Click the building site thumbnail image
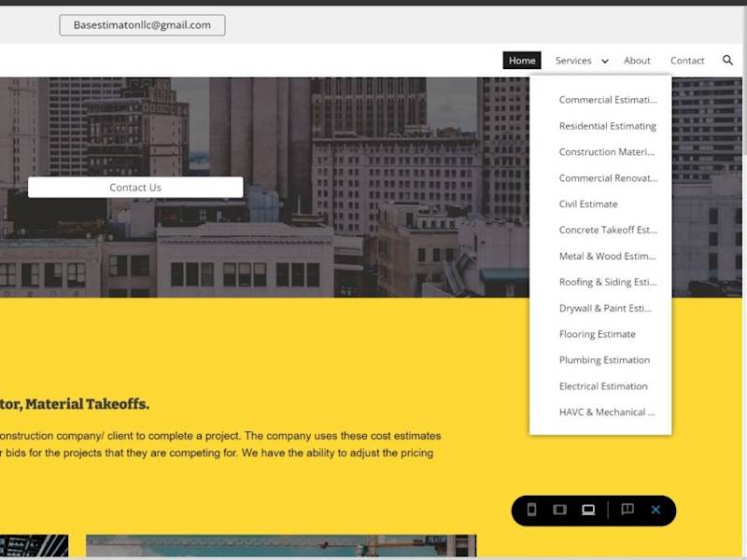Viewport: 747px width, 560px height. 281,546
